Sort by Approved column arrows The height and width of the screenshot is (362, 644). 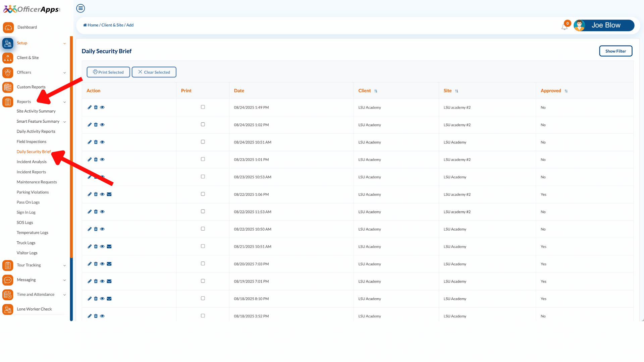pyautogui.click(x=566, y=91)
